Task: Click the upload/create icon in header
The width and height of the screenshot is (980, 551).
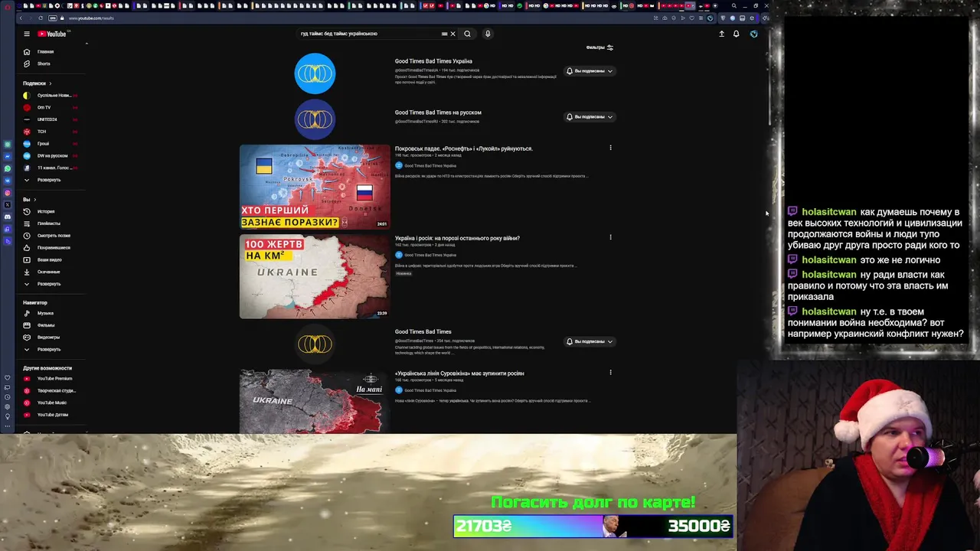Action: pyautogui.click(x=721, y=34)
